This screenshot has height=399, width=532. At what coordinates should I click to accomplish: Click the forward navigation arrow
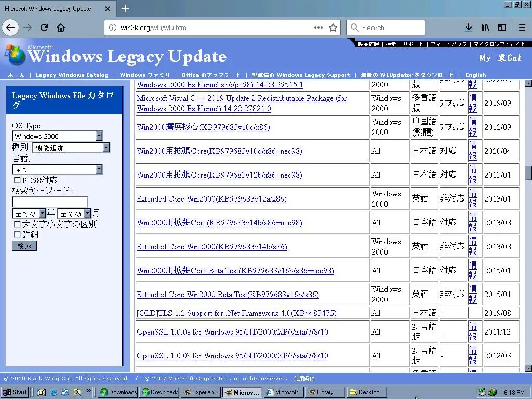pyautogui.click(x=28, y=28)
